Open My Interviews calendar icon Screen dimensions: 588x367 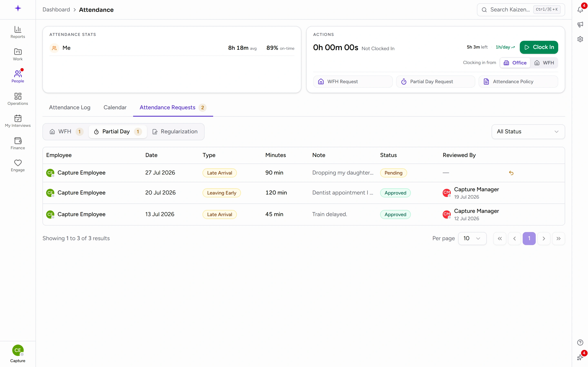(x=18, y=118)
